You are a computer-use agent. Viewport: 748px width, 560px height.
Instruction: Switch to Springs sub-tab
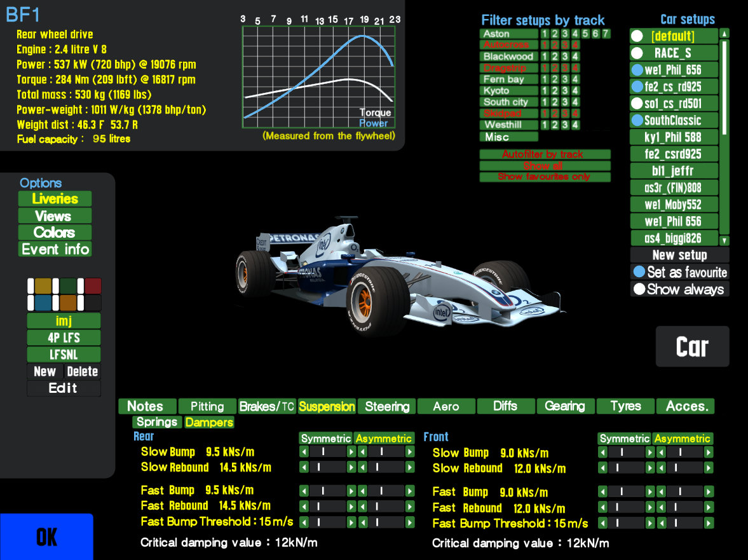[x=157, y=422]
